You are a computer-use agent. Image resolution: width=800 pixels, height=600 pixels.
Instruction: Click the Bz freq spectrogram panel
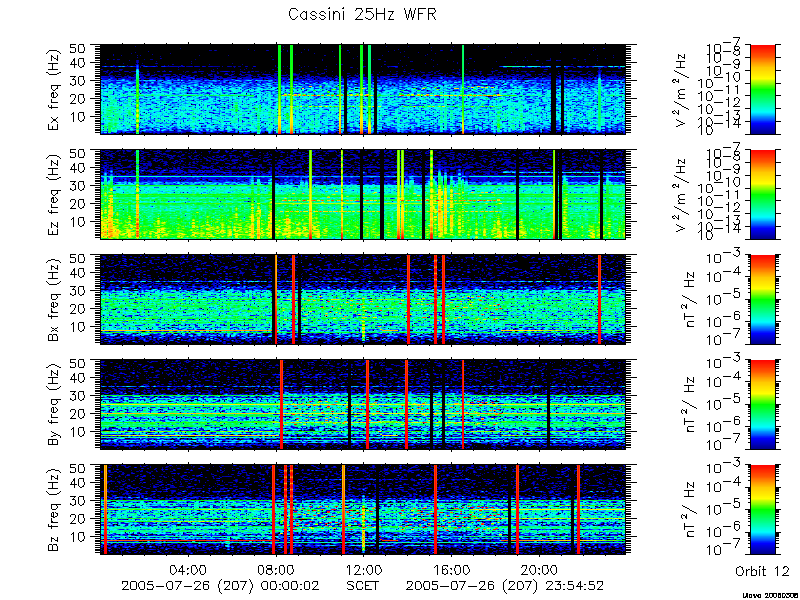pos(363,510)
